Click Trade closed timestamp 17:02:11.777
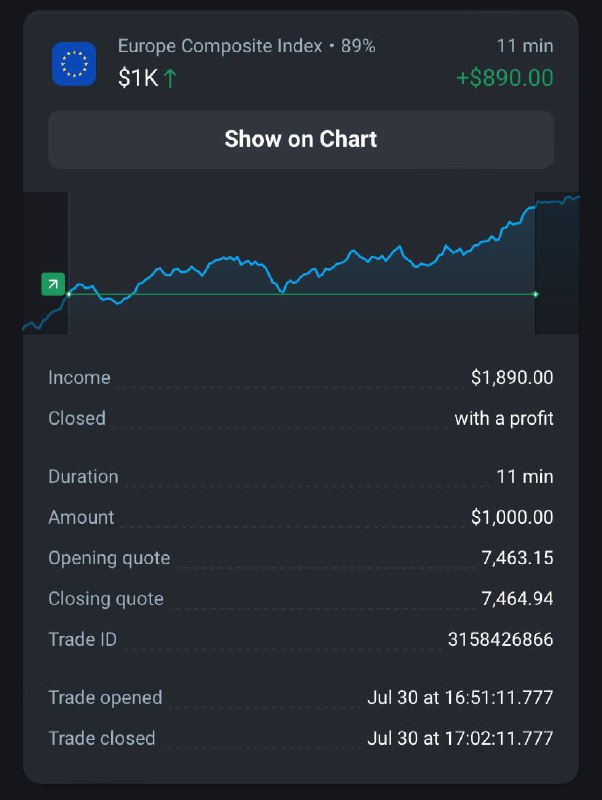The width and height of the screenshot is (602, 800). [460, 738]
